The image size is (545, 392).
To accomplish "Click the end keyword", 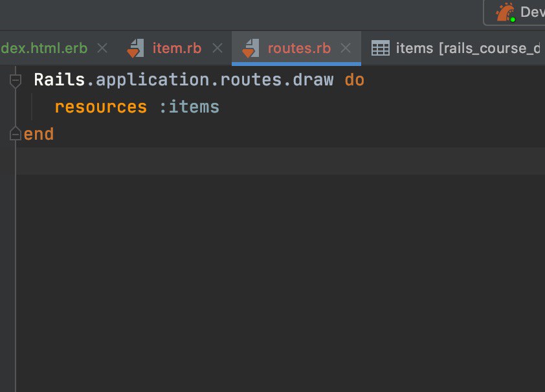I will point(39,134).
